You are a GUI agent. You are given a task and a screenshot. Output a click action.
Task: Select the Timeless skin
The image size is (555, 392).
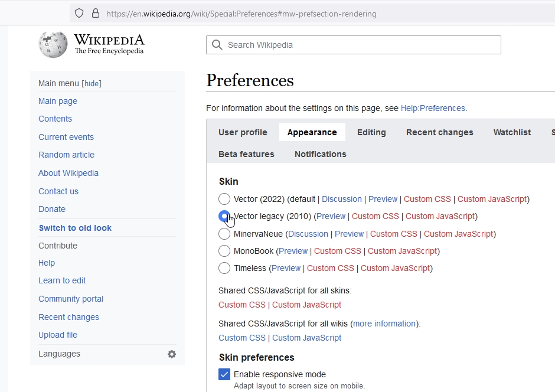224,268
